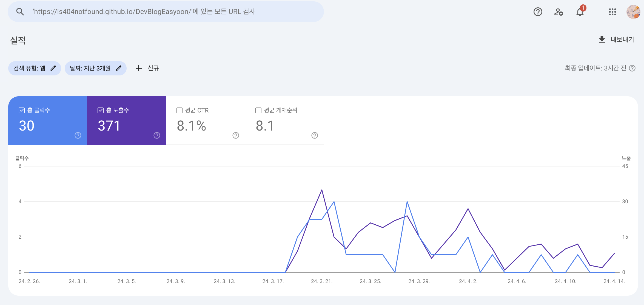
Task: Open the notifications bell
Action: click(x=580, y=12)
